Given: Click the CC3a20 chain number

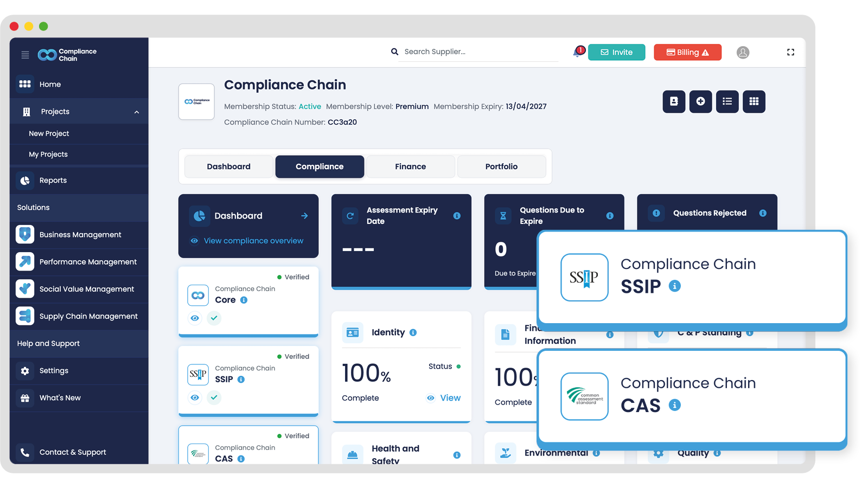Looking at the screenshot, I should click(342, 123).
